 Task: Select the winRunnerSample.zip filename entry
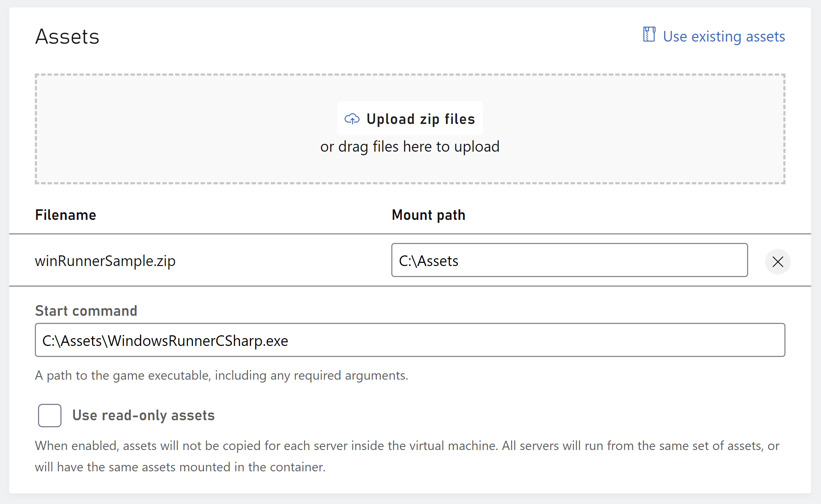coord(105,261)
